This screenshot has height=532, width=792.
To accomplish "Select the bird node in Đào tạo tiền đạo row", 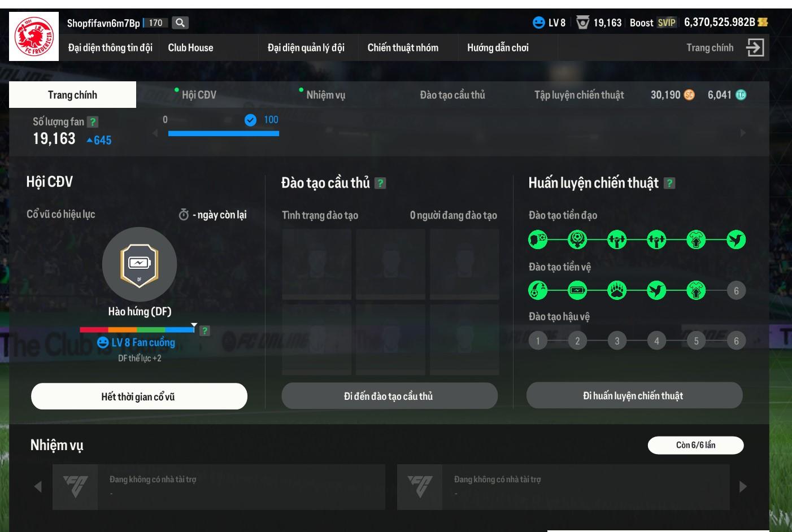I will point(736,240).
